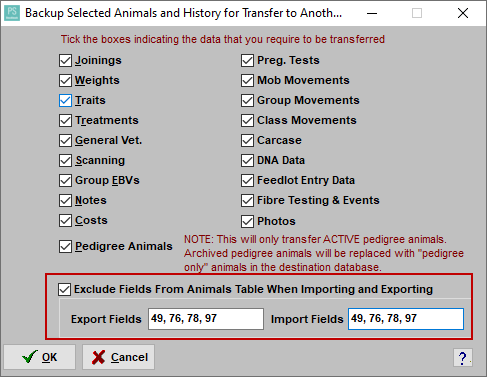Screen dimensions: 487x377
Task: Untick the Joinings checkbox
Action: pos(65,61)
